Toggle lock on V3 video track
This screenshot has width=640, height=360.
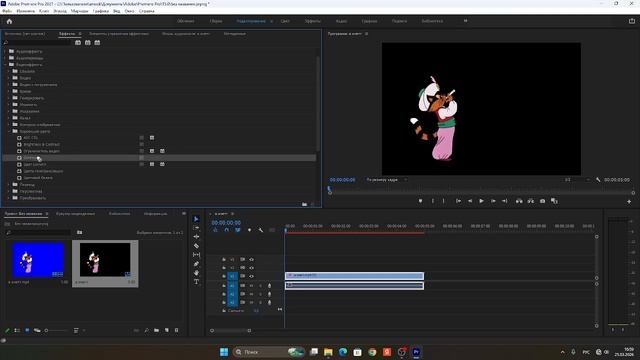click(x=224, y=260)
